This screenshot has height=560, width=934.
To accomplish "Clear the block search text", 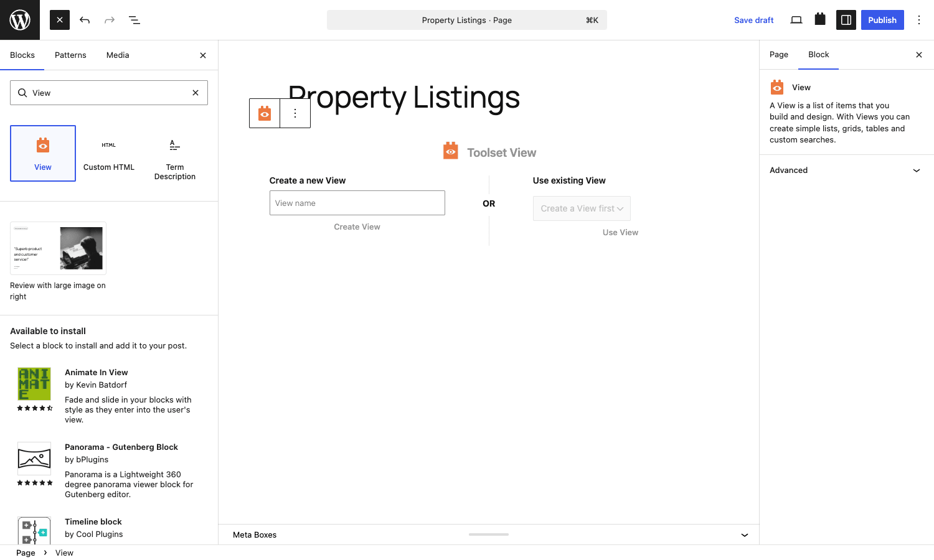I will tap(196, 93).
